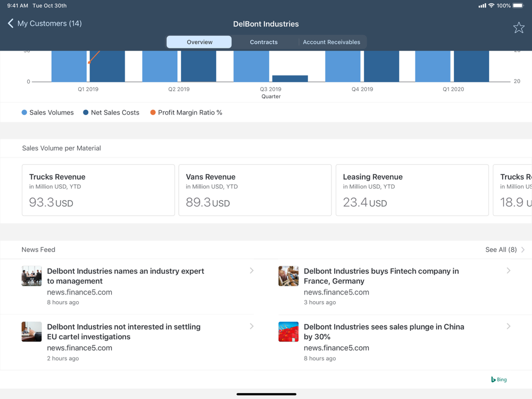
Task: Open chevron for industry expert article
Action: pos(252,270)
